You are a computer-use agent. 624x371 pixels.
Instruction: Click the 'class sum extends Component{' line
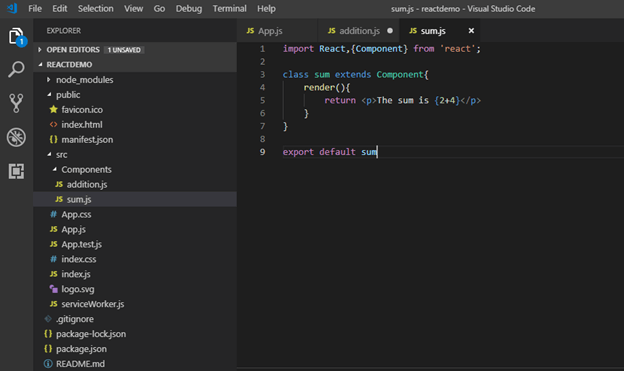coord(355,74)
